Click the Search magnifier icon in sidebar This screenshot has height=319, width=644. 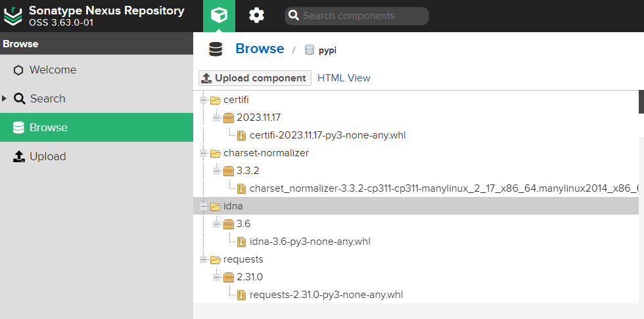19,99
